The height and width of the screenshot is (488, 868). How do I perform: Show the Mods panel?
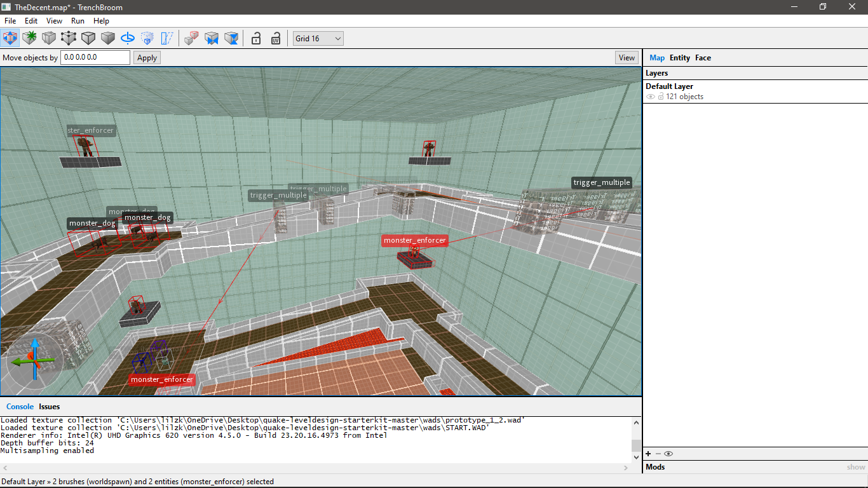[x=856, y=467]
